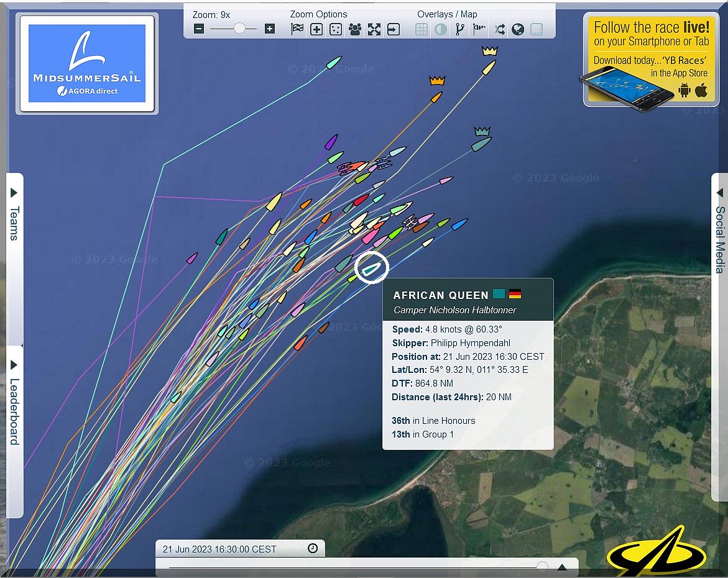The height and width of the screenshot is (578, 728).
Task: Click the zoom in plus button
Action: coord(269,29)
